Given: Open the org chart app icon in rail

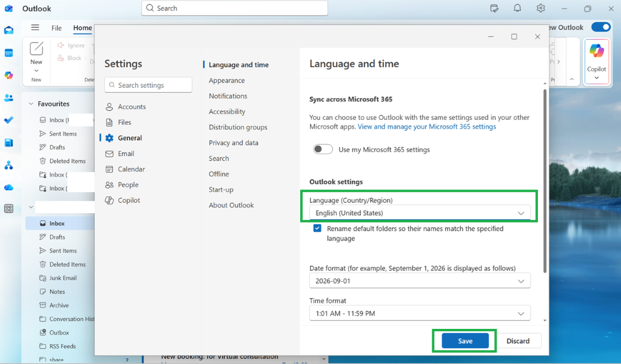Looking at the screenshot, I should tap(8, 165).
